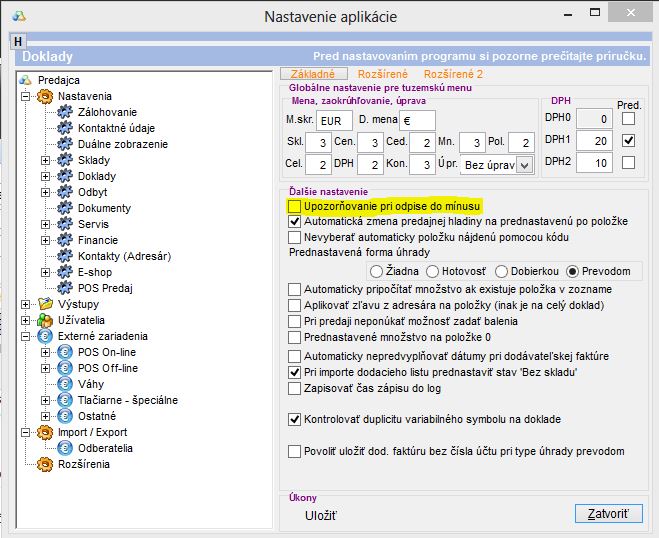Click the Externé zariadenia globe icon
Viewport: 659px width, 538px height.
(x=45, y=336)
